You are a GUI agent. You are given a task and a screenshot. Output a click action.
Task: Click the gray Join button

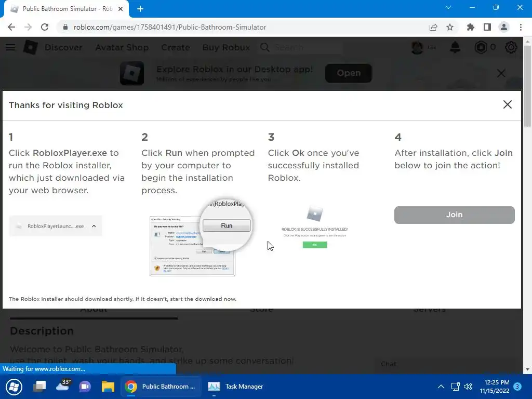pos(454,215)
